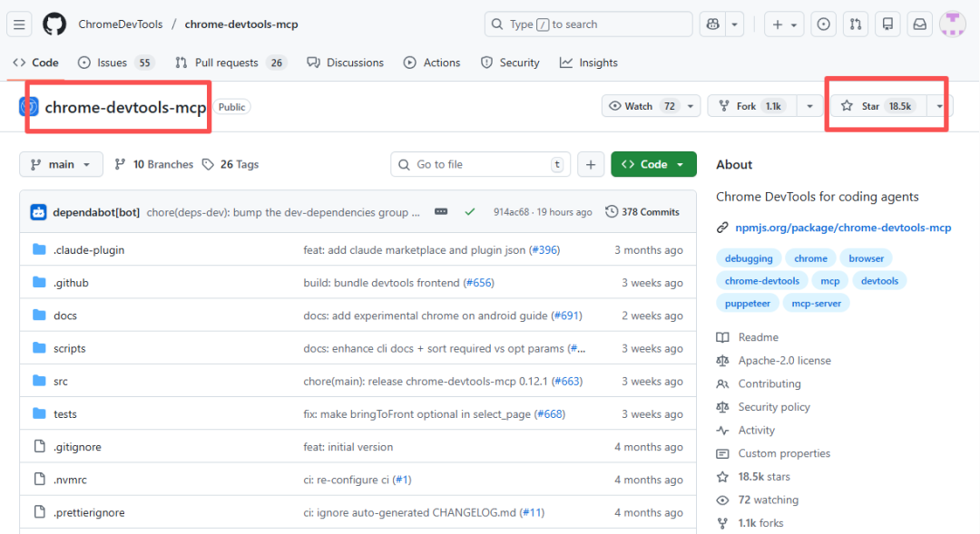Open the user avatar menu
The image size is (980, 534).
tap(952, 24)
